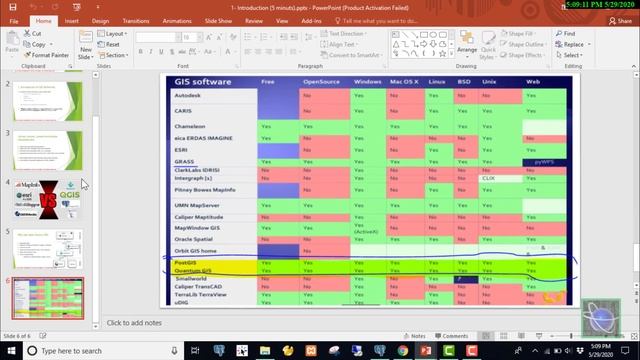Screen dimensions: 640x360
Task: Open the Comments pane from the status bar
Action: (x=451, y=336)
